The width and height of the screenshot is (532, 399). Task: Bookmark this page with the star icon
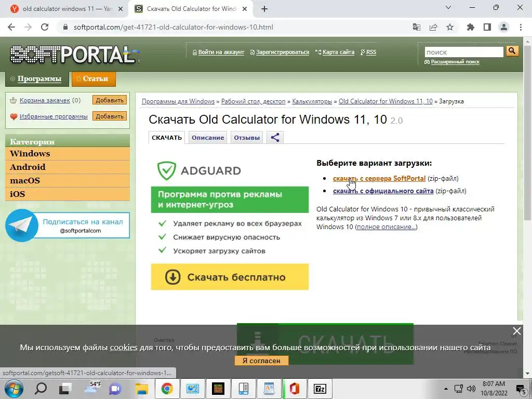450,27
